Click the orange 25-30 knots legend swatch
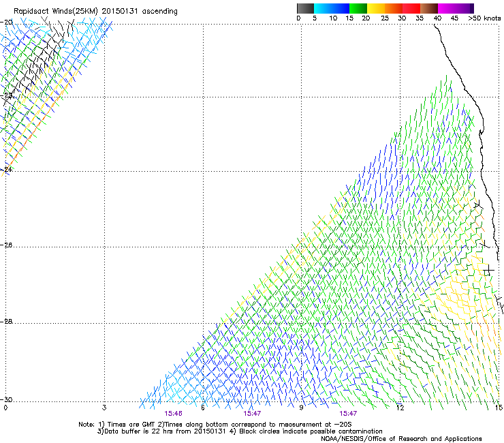 click(394, 8)
